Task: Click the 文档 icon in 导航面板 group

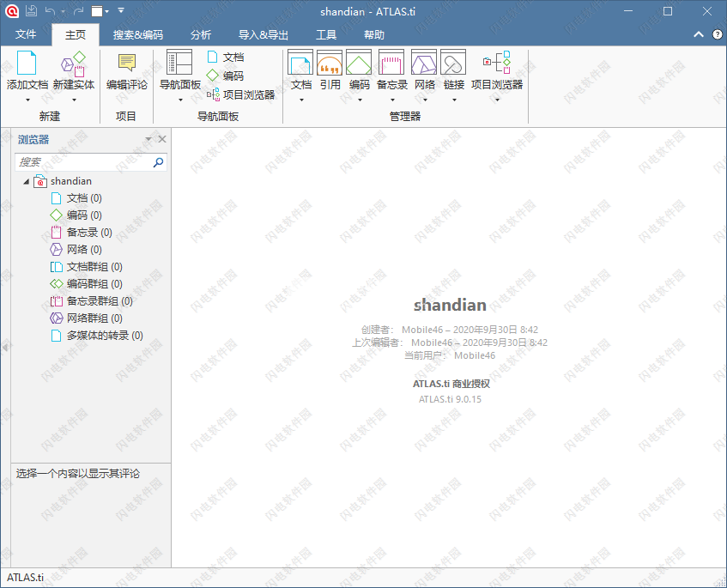Action: coord(212,57)
